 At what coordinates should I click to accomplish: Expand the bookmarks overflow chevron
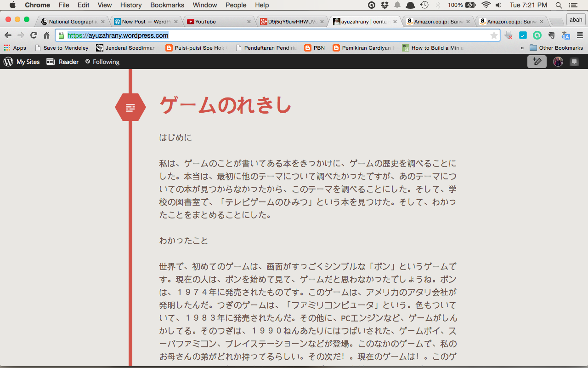[x=522, y=48]
